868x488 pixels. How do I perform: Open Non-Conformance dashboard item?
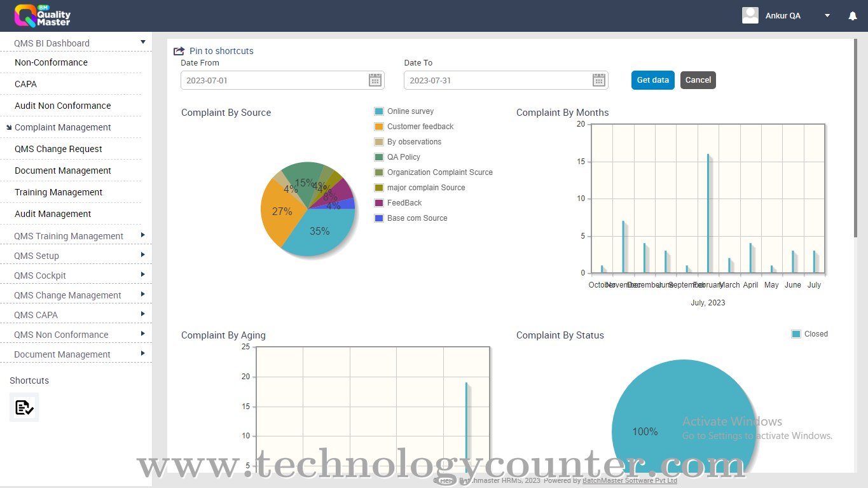pyautogui.click(x=51, y=62)
